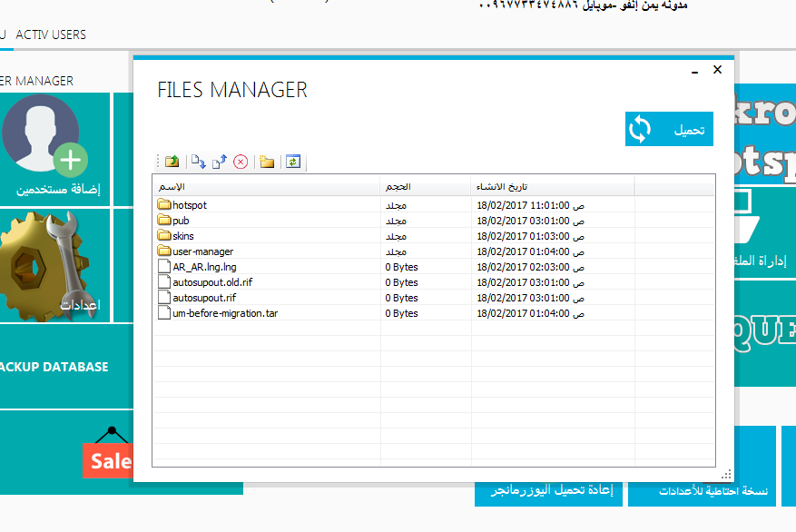Click the add users avatar tile
This screenshot has width=796, height=532.
click(x=54, y=149)
